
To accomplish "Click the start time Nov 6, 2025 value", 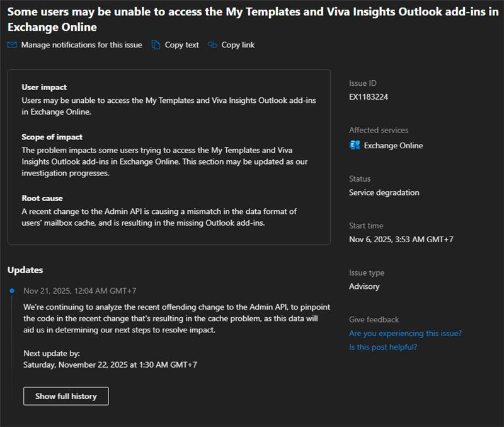I will click(x=401, y=239).
